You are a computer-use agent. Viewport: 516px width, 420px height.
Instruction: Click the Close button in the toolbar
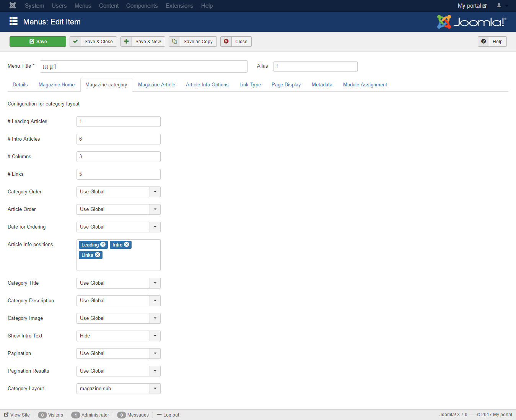[x=236, y=42]
